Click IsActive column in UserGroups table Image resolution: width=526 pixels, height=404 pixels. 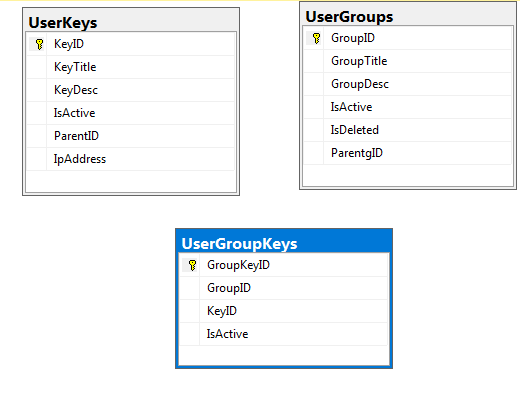(x=408, y=107)
